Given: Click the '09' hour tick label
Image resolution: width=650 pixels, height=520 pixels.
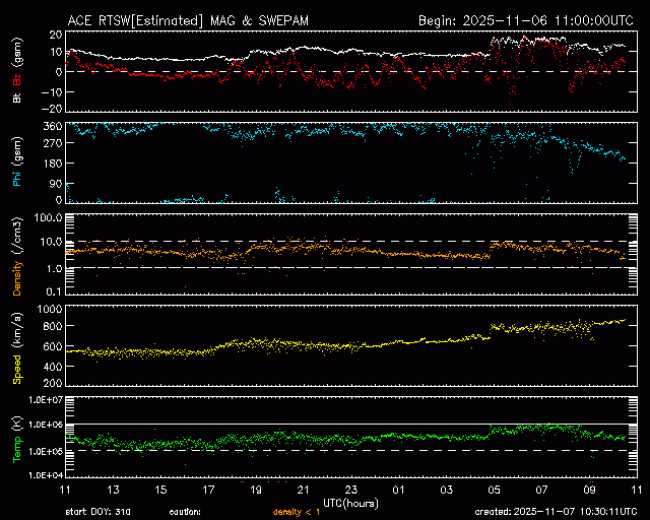Looking at the screenshot, I should coord(589,490).
